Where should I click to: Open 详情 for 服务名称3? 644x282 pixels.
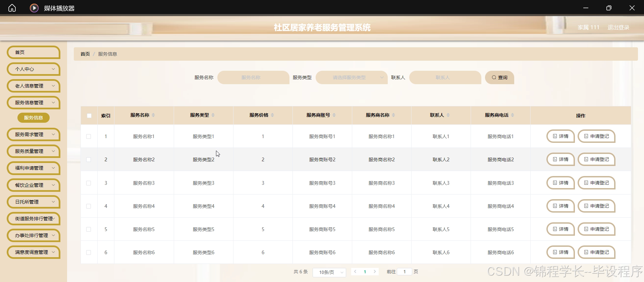(x=560, y=183)
